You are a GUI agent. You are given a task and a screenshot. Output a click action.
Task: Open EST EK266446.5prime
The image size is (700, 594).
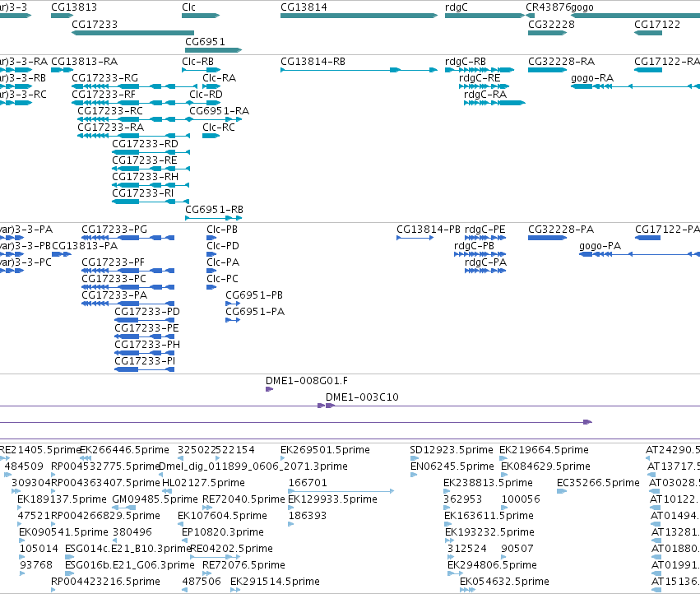(124, 450)
